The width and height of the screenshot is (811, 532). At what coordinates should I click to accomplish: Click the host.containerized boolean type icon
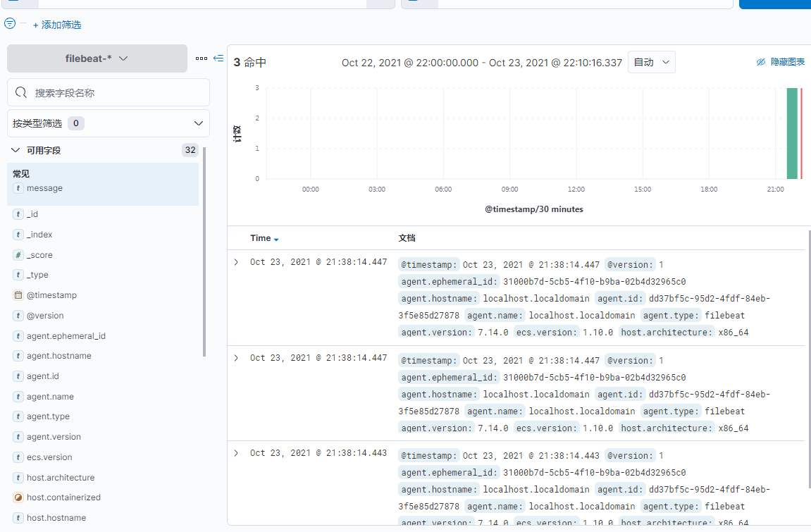coord(18,497)
